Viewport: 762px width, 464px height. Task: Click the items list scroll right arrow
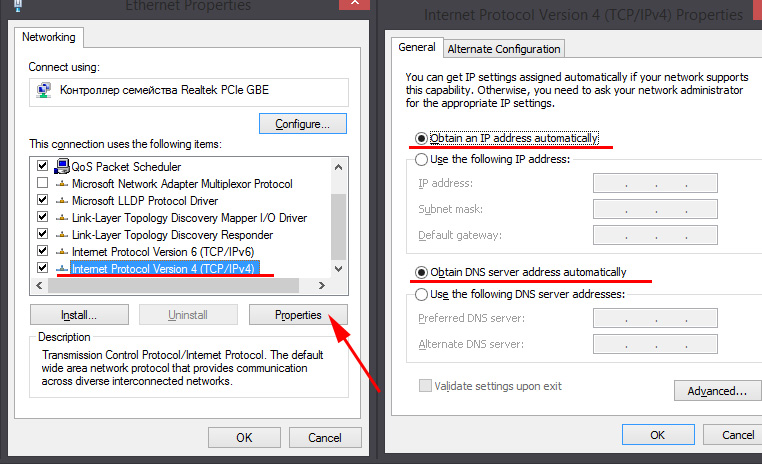coord(322,286)
